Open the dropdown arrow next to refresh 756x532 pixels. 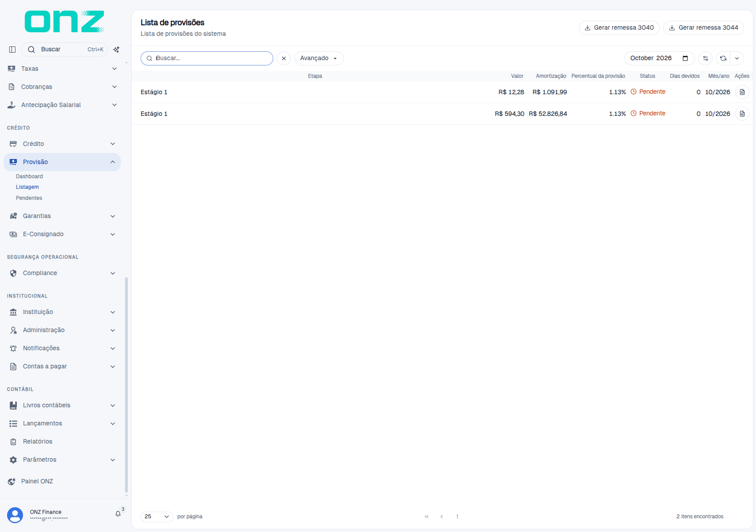pos(737,58)
